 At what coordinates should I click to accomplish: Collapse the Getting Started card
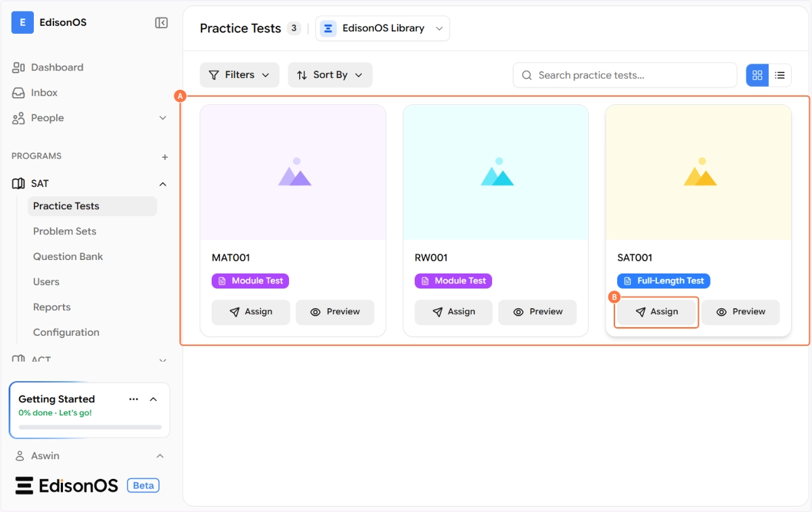coord(154,400)
